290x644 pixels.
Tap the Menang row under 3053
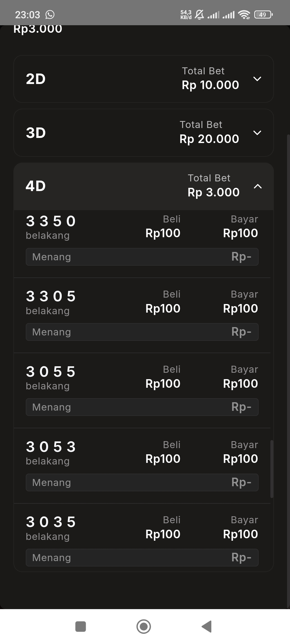click(142, 482)
